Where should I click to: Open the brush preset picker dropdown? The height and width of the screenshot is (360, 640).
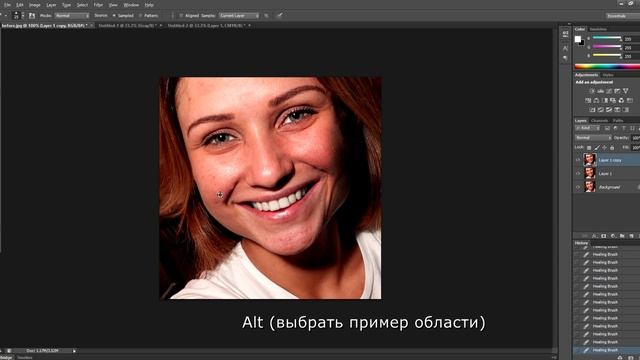tap(23, 16)
